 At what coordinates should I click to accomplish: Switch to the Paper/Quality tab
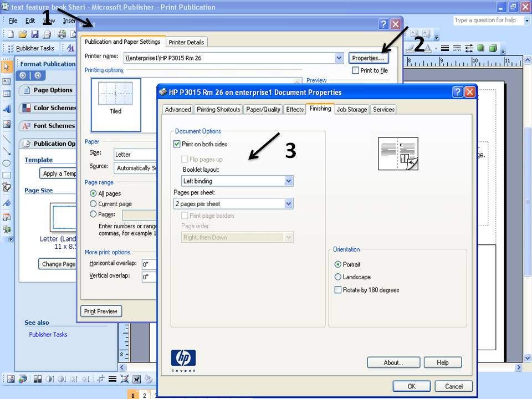[263, 110]
